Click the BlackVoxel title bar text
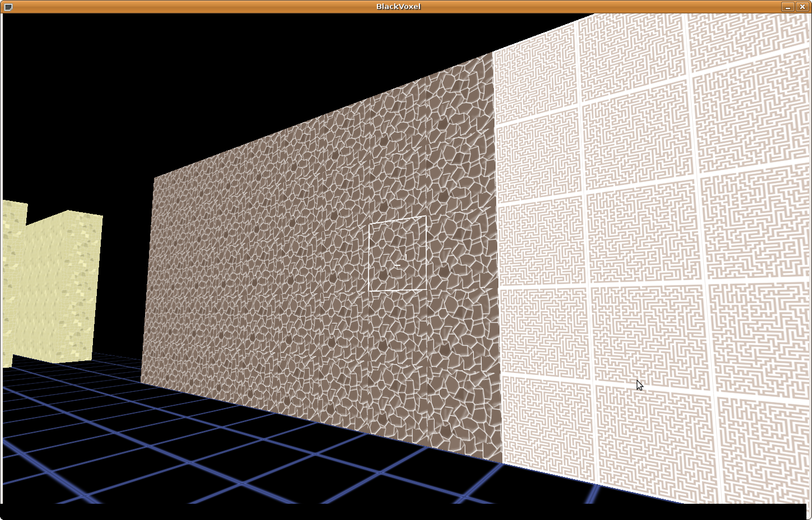 coord(398,7)
